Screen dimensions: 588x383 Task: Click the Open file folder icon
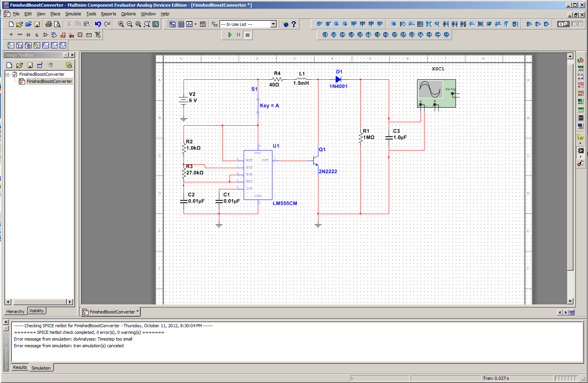(x=20, y=24)
